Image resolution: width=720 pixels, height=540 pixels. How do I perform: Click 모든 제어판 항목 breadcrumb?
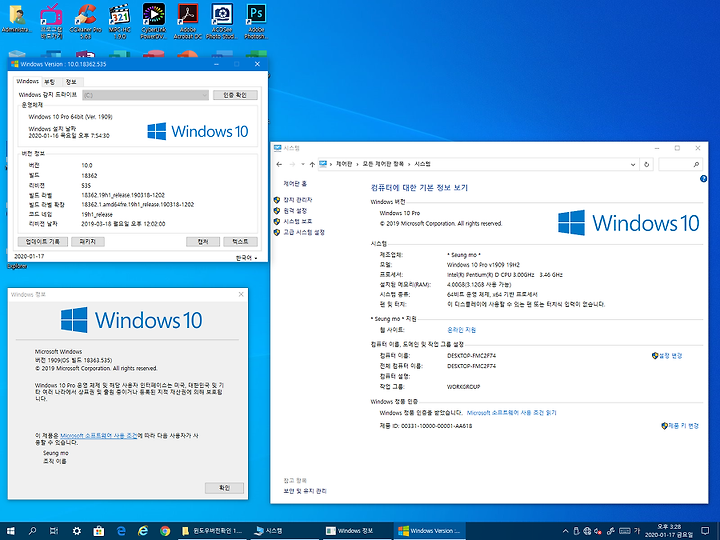tap(383, 164)
